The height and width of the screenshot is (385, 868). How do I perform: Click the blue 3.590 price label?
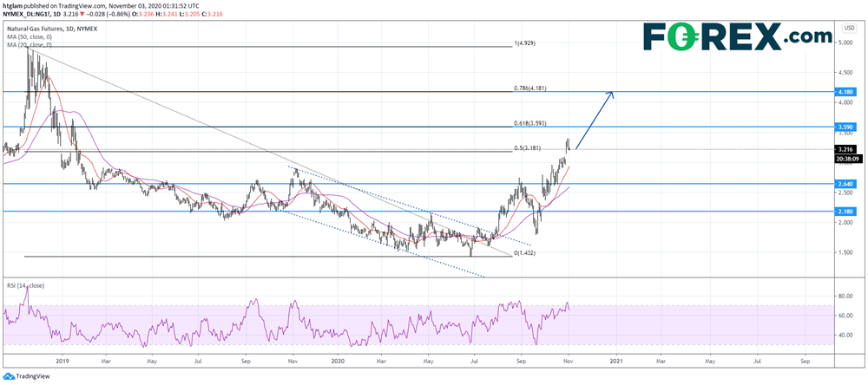coord(847,127)
